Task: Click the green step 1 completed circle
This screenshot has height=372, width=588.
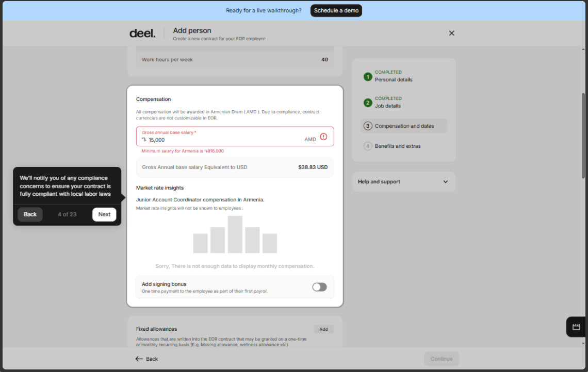Action: pos(368,77)
